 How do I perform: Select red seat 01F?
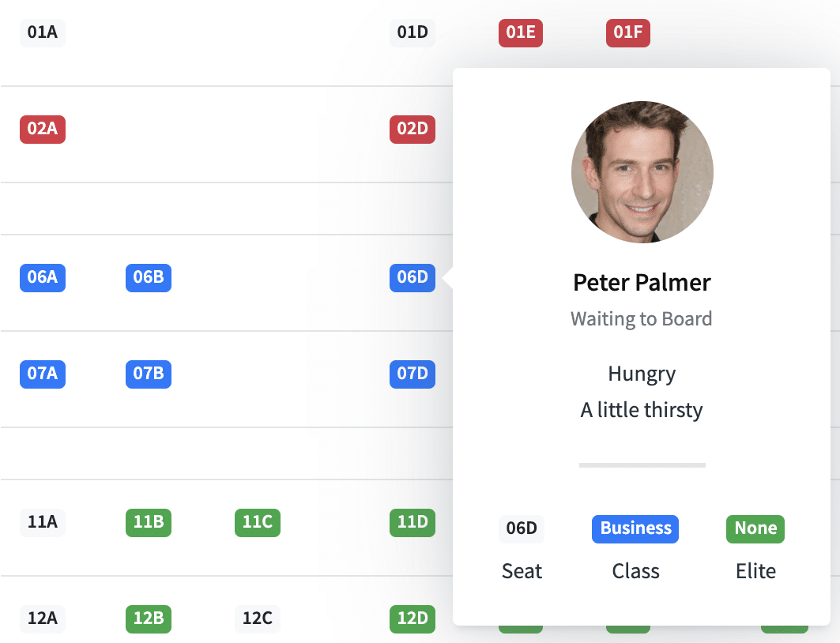pyautogui.click(x=628, y=32)
